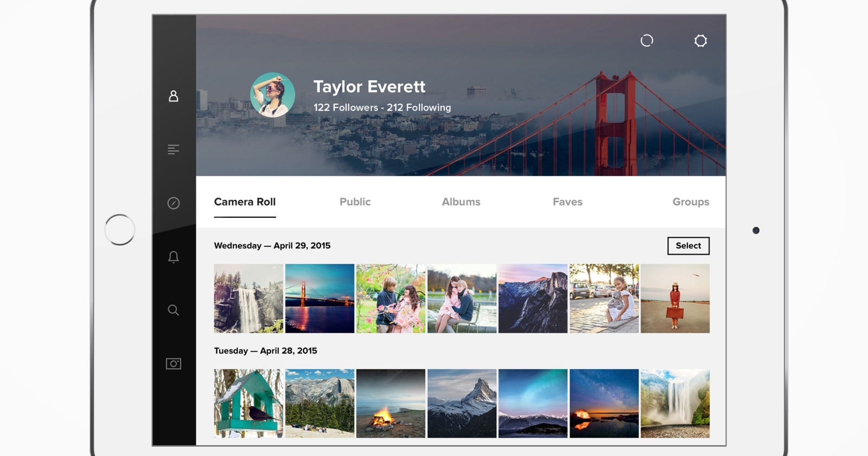Image resolution: width=868 pixels, height=456 pixels.
Task: Switch to the Public tab
Action: pyautogui.click(x=355, y=202)
